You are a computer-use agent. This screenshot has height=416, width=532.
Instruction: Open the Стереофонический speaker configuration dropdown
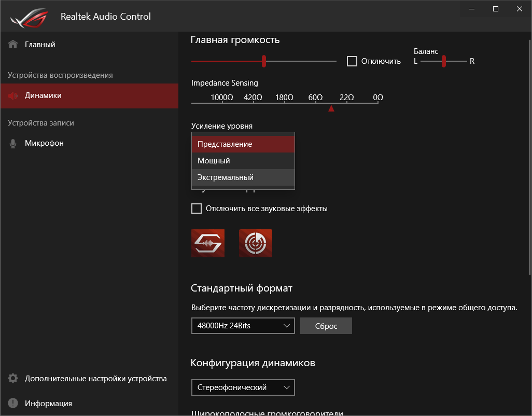click(x=243, y=387)
